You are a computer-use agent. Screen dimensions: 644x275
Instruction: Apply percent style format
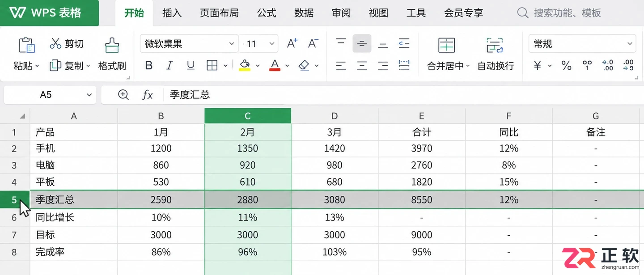(x=566, y=66)
